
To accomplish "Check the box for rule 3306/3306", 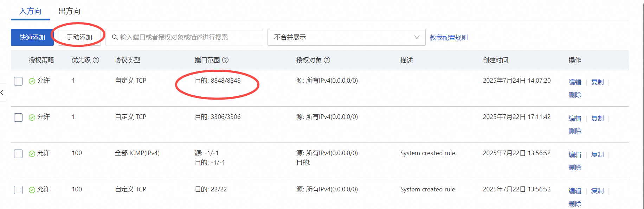I will pos(18,118).
